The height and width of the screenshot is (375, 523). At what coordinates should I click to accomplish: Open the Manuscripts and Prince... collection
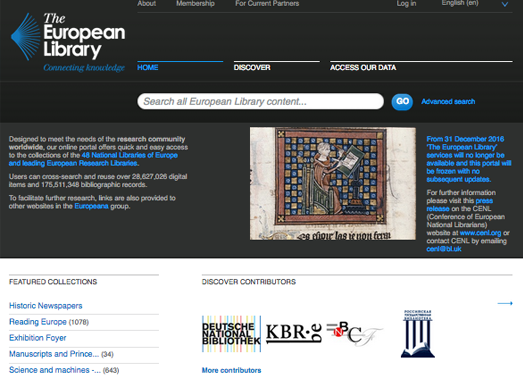tap(54, 354)
